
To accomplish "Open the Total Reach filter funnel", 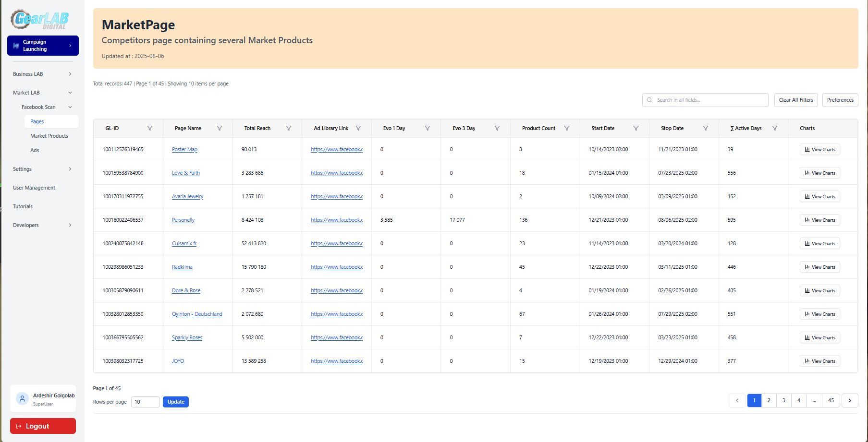I will 289,128.
